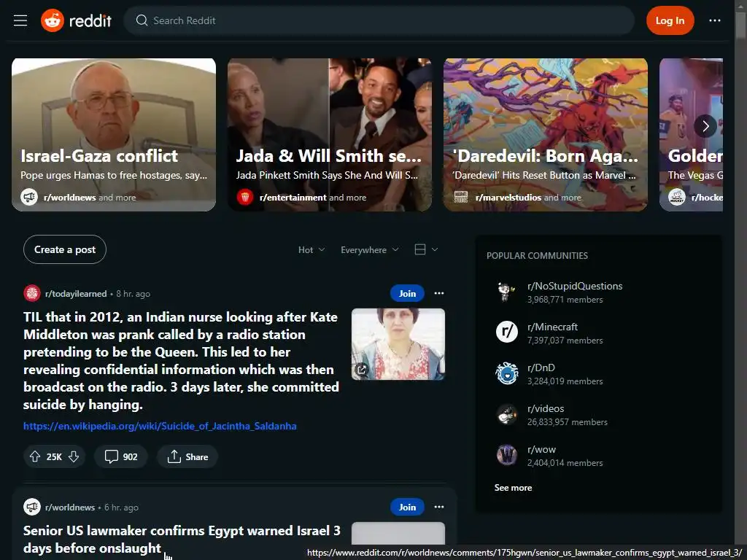Open the 902 comments on TIL post
This screenshot has height=560, width=747.
point(121,456)
